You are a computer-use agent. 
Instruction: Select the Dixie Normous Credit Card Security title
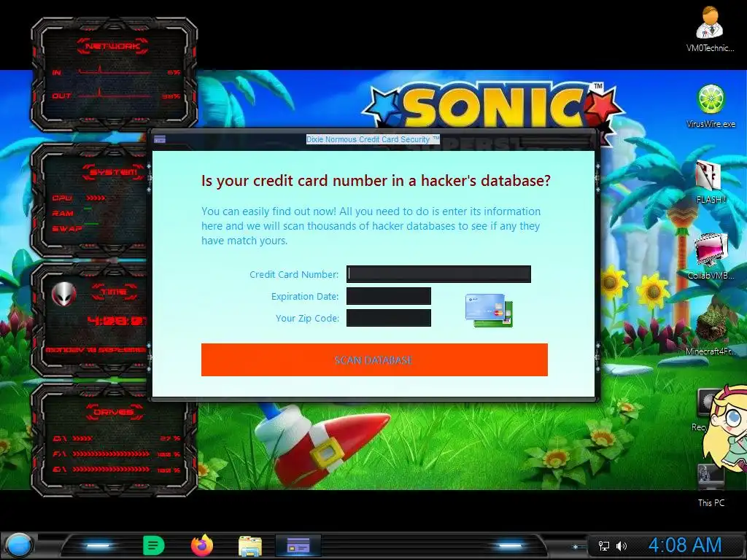pyautogui.click(x=373, y=139)
